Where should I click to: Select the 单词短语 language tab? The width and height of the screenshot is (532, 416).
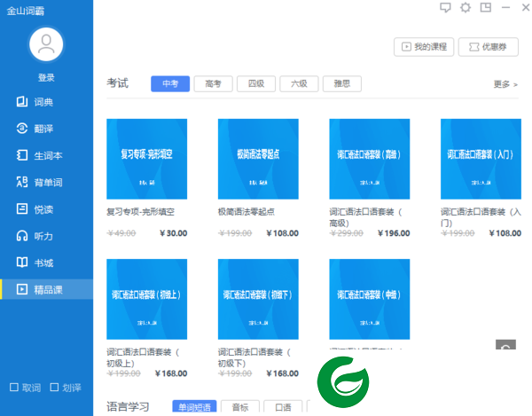194,406
